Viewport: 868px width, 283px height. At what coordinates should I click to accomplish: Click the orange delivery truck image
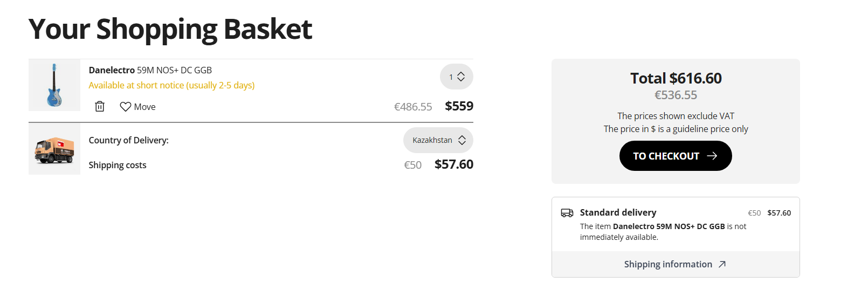pyautogui.click(x=54, y=149)
